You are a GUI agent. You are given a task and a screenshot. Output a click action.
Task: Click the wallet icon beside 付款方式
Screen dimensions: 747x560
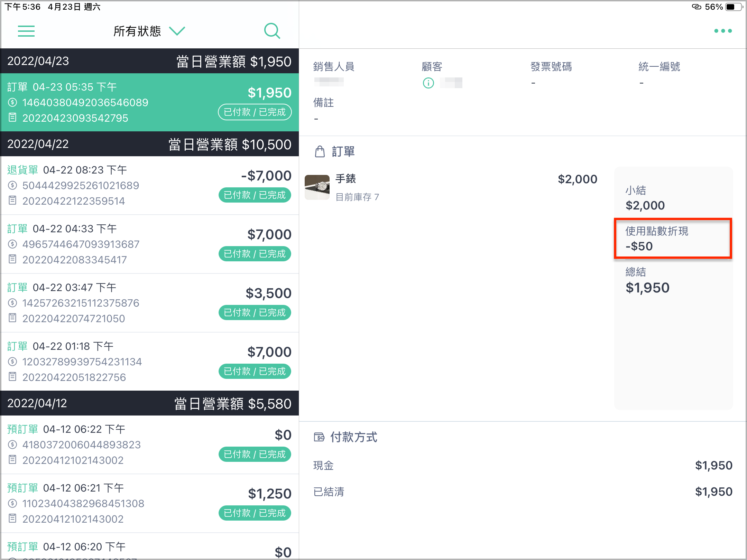tap(319, 437)
